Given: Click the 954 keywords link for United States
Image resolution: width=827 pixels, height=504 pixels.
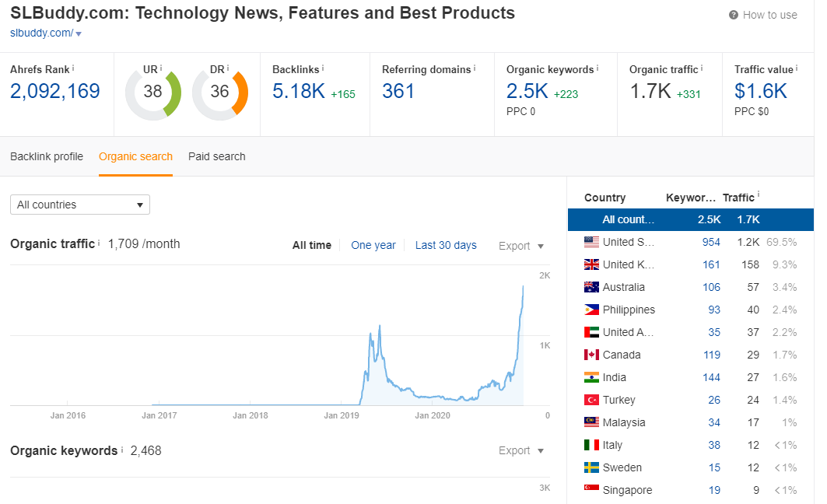Looking at the screenshot, I should (x=711, y=242).
